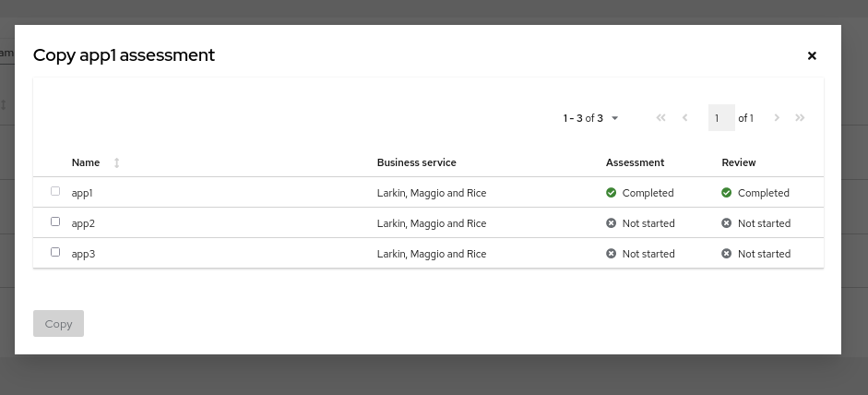Click app3's Larkin, Maggio and Rice cell
This screenshot has width=868, height=395.
[x=431, y=254]
